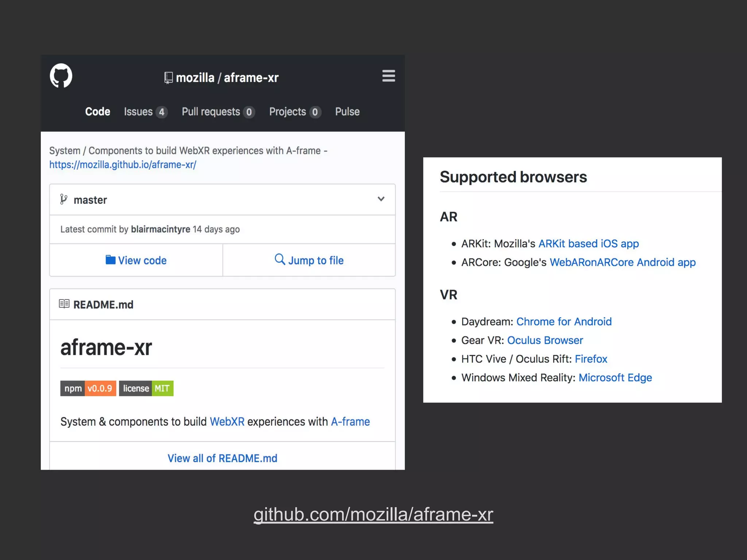The image size is (747, 560).
Task: Click the repository book icon beside mozilla
Action: coord(168,78)
